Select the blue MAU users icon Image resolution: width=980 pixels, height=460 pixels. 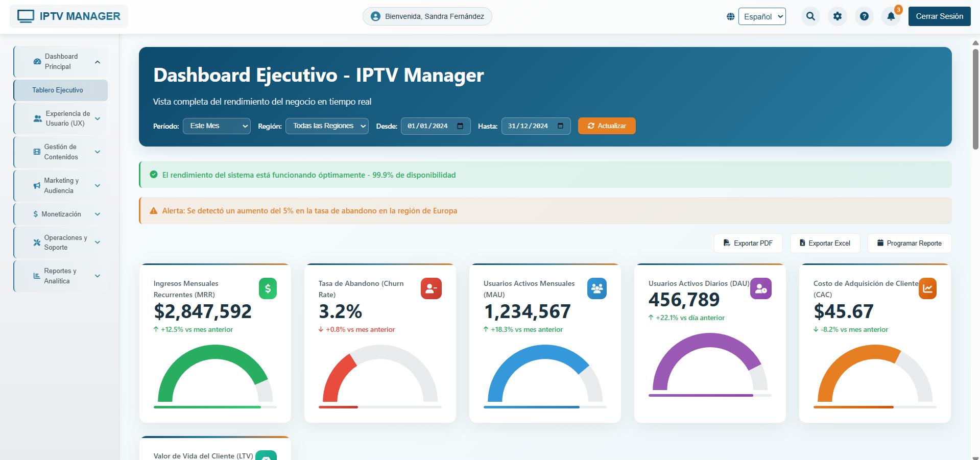coord(596,288)
